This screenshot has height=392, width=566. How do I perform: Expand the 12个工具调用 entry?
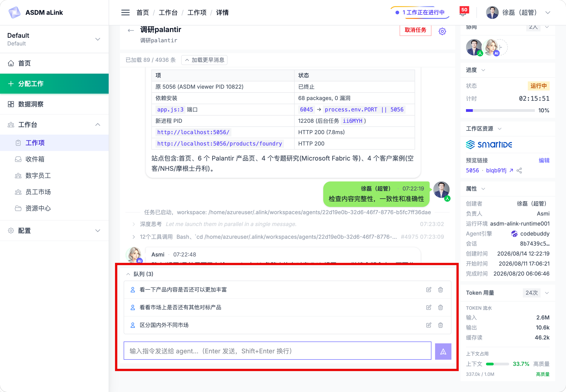tap(134, 237)
